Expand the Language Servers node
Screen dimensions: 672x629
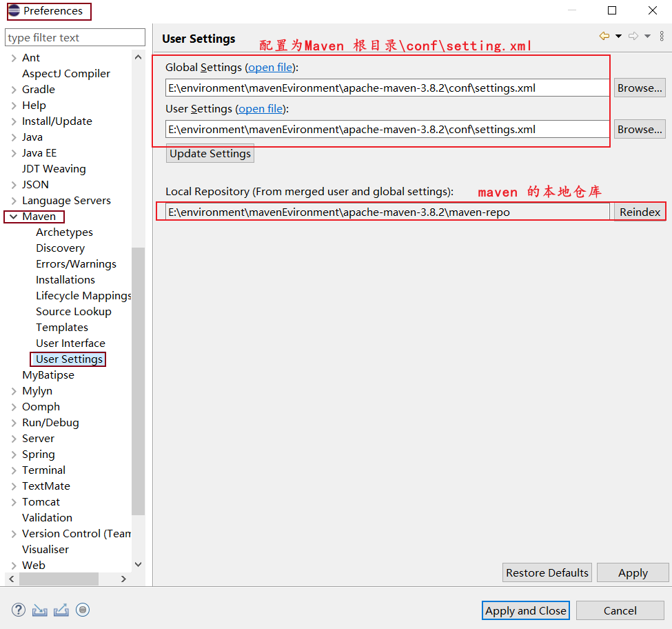[x=14, y=201]
